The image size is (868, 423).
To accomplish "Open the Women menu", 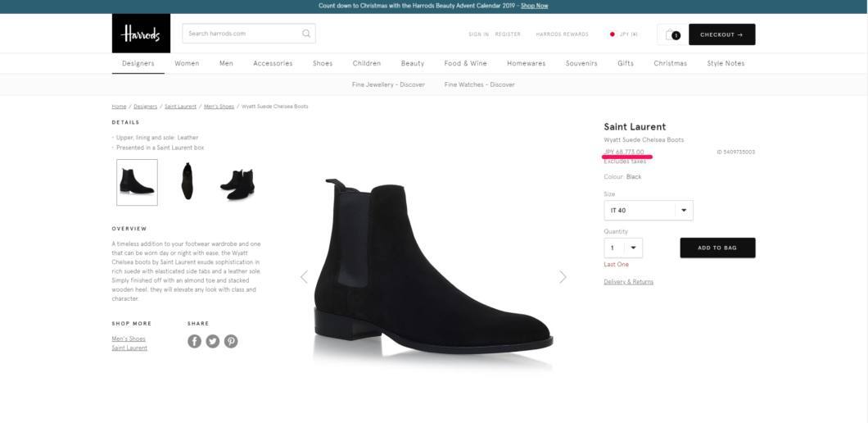I will (x=187, y=63).
